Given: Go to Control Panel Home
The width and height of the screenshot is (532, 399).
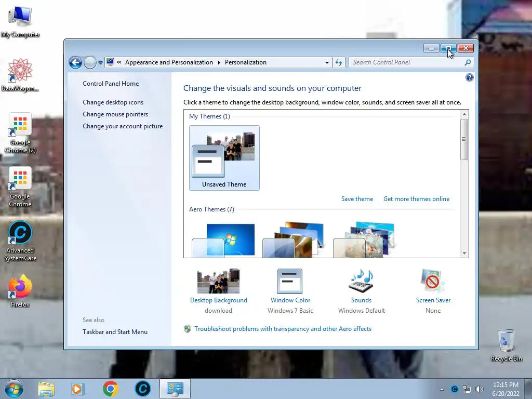Looking at the screenshot, I should tap(111, 84).
